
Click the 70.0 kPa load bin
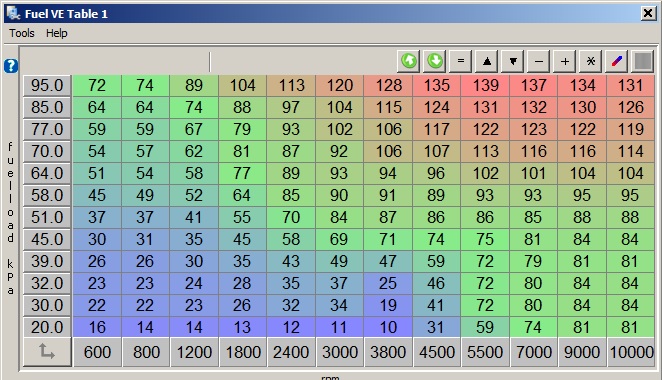pyautogui.click(x=47, y=152)
